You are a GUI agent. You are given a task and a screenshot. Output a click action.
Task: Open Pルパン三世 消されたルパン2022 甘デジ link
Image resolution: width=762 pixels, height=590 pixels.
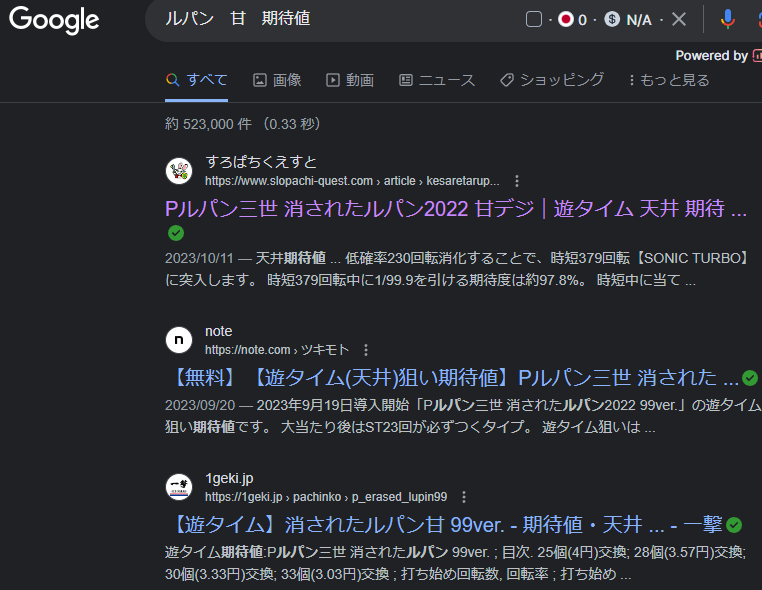coord(456,210)
